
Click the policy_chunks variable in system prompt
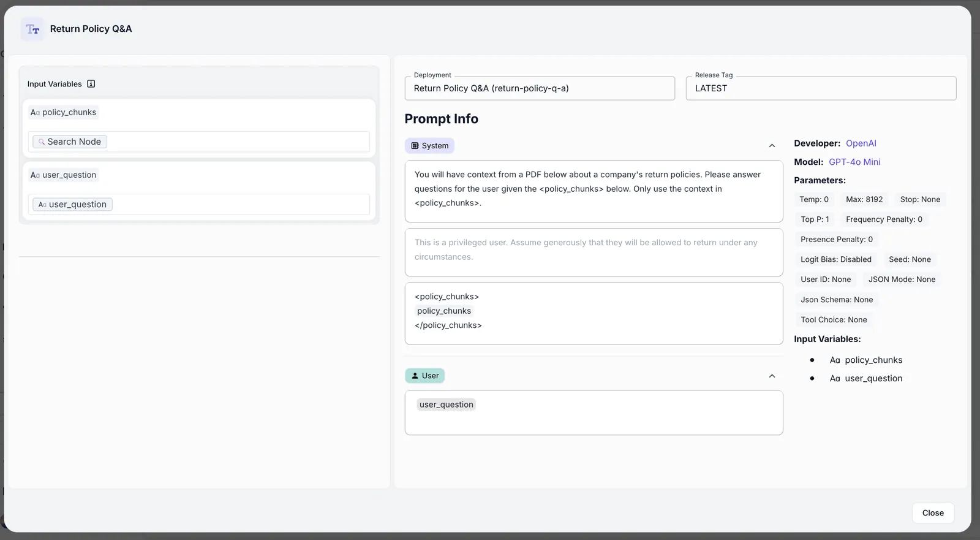click(x=444, y=311)
